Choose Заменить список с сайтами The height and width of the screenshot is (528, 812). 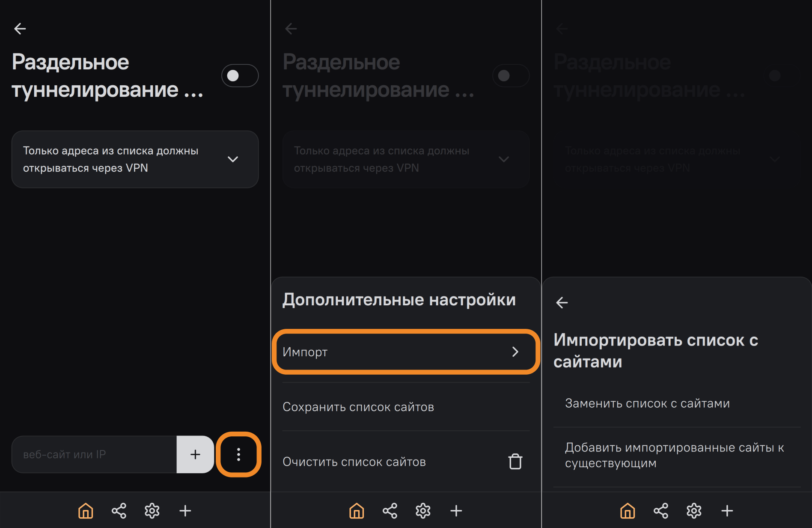click(x=647, y=403)
